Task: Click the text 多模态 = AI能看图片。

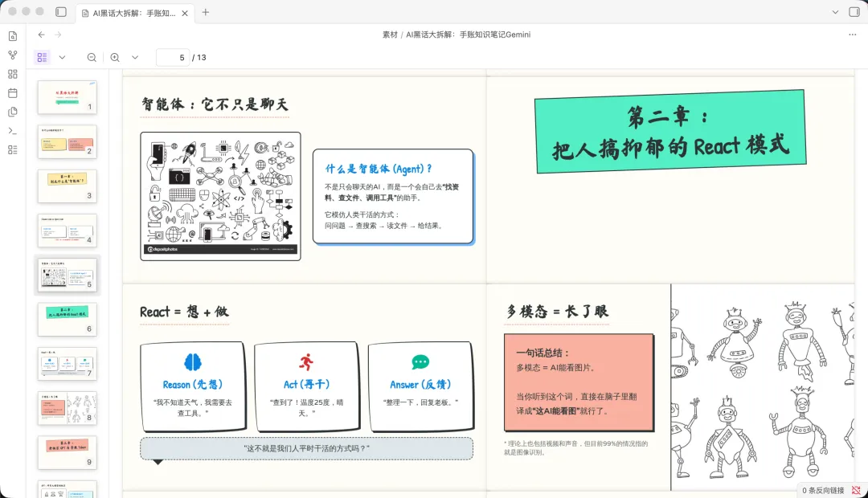Action: [x=555, y=367]
